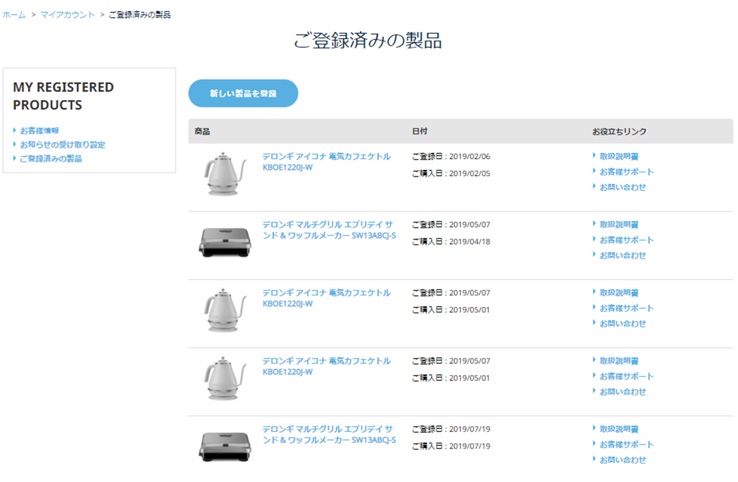This screenshot has width=738, height=482.
Task: Open お客様情報 in the sidebar
Action: pyautogui.click(x=39, y=130)
